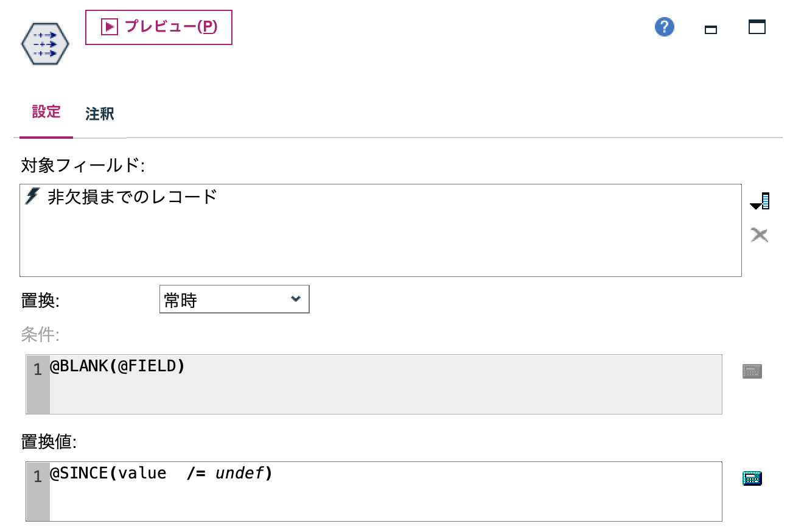Maximize the node dialog panel
Image resolution: width=790 pixels, height=532 pixels.
(757, 27)
